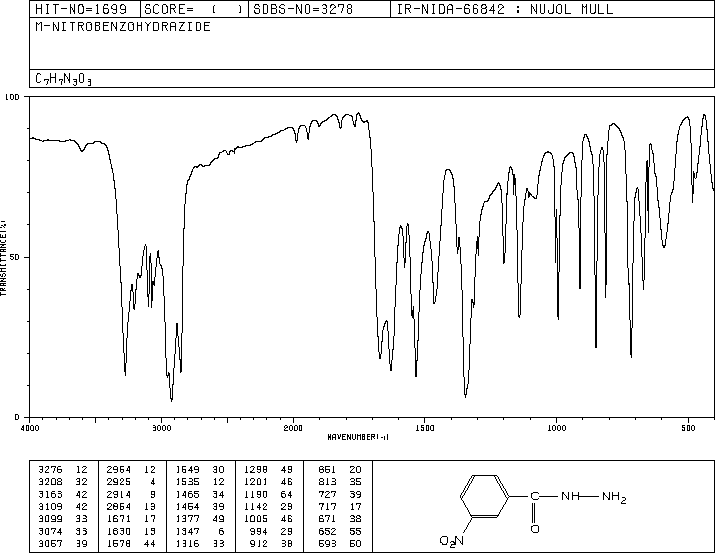
Task: Select peak value 3163 in the table
Action: click(x=50, y=494)
